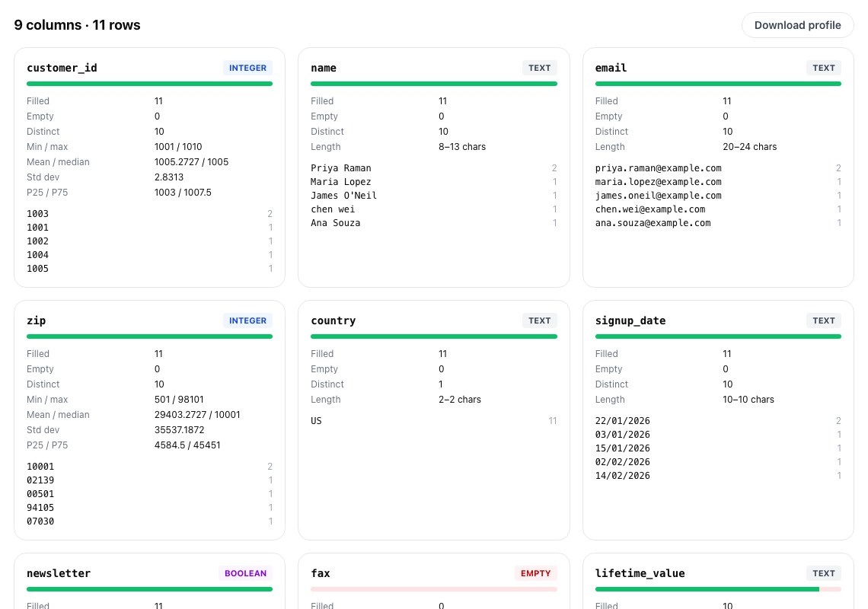Viewport: 868px width, 609px height.
Task: Click the INTEGER badge on zip card
Action: point(247,320)
